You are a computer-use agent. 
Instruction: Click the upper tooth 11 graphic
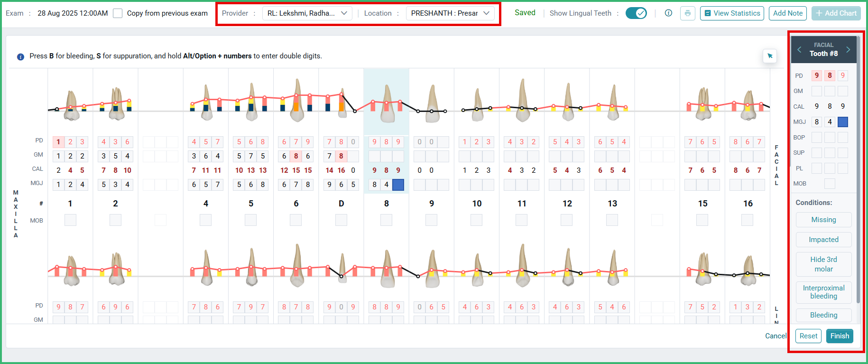[x=522, y=101]
